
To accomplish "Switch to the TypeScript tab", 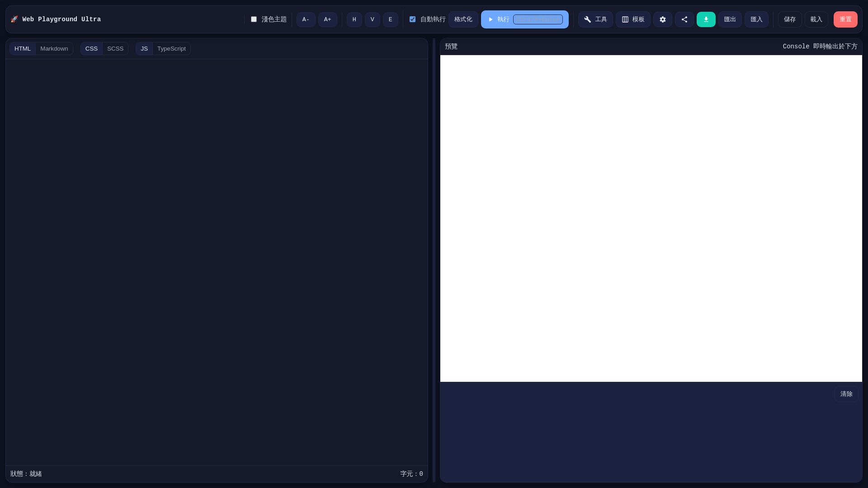I will click(171, 49).
